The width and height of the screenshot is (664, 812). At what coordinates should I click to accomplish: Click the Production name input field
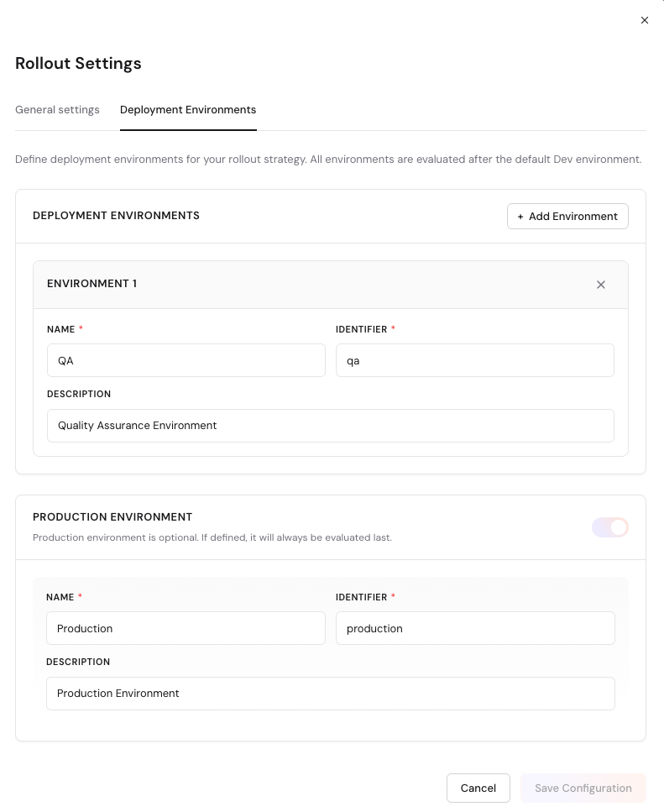pyautogui.click(x=186, y=628)
